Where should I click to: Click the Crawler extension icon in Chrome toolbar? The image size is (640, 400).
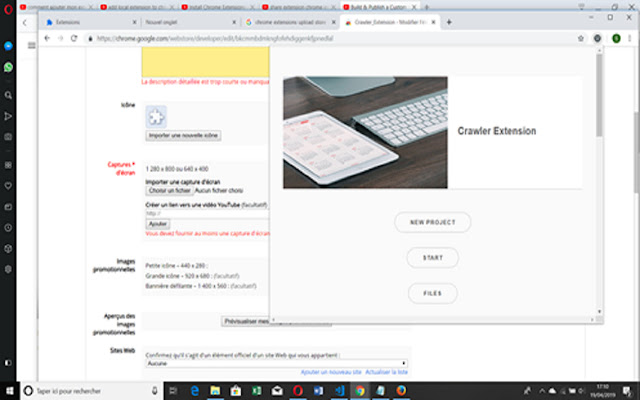[x=597, y=38]
